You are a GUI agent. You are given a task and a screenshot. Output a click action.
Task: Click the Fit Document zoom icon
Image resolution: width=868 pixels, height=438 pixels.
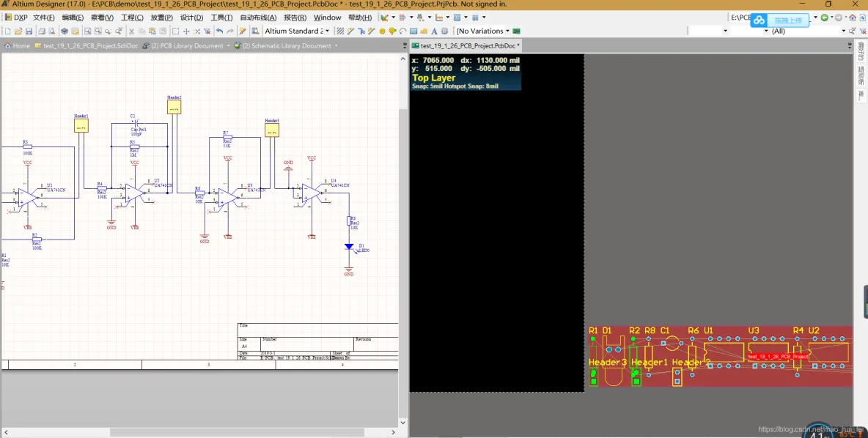87,31
